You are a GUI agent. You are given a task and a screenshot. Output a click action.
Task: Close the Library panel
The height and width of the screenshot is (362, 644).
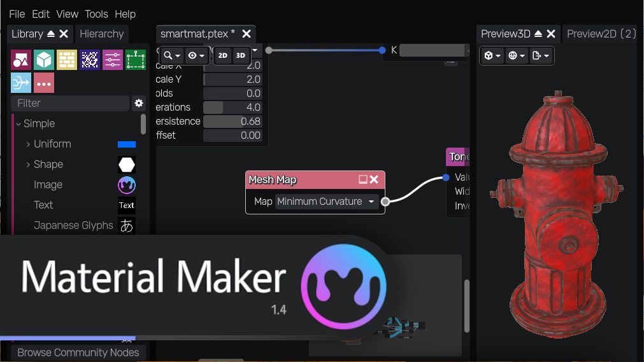click(x=64, y=34)
